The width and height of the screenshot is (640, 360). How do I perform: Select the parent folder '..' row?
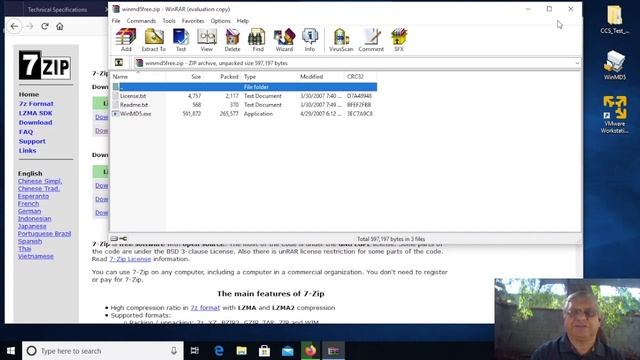point(244,87)
